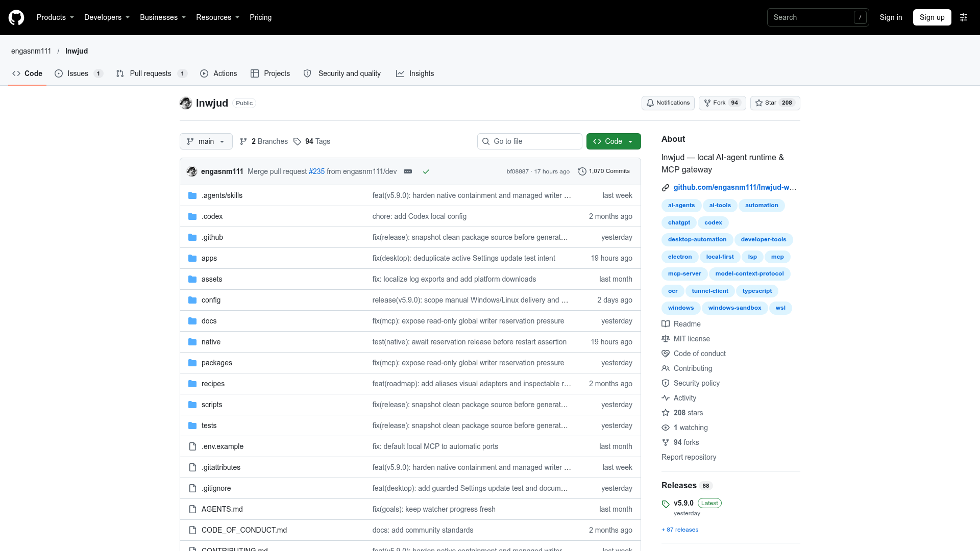The width and height of the screenshot is (980, 551).
Task: Select the typescript topic tag
Action: 757,291
